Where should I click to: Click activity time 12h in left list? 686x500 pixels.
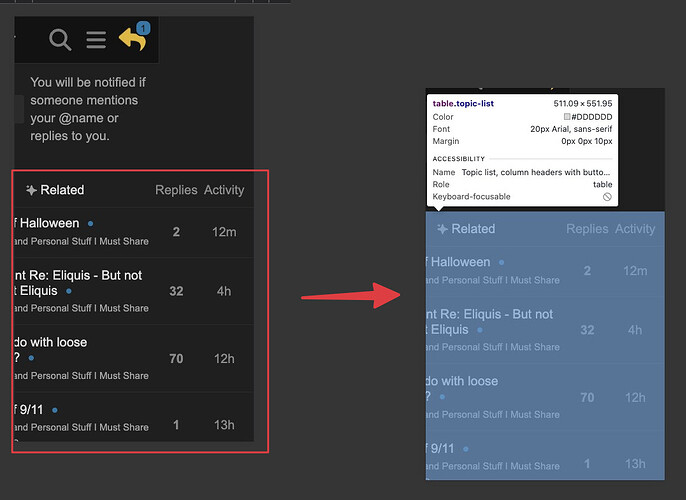coord(224,359)
